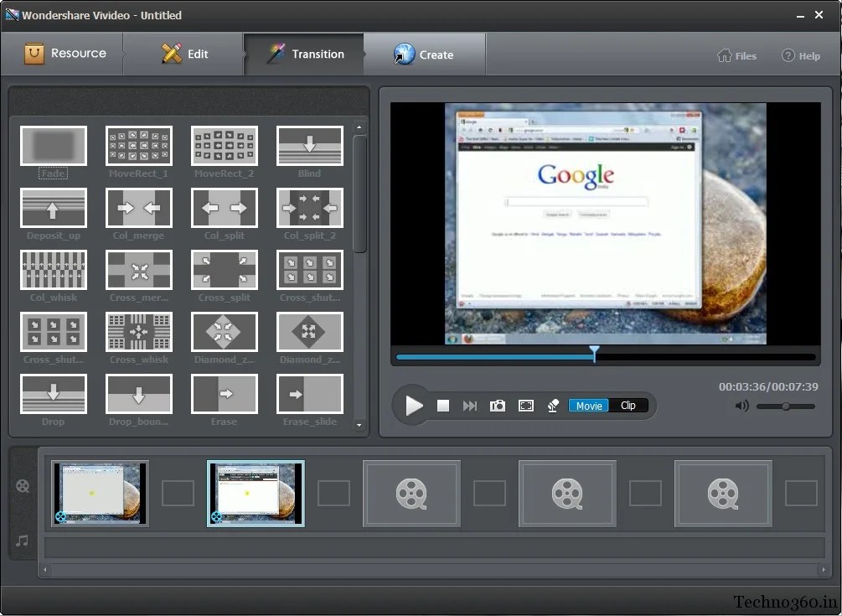The width and height of the screenshot is (842, 616).
Task: Seek within the preview progress bar
Action: (x=606, y=356)
